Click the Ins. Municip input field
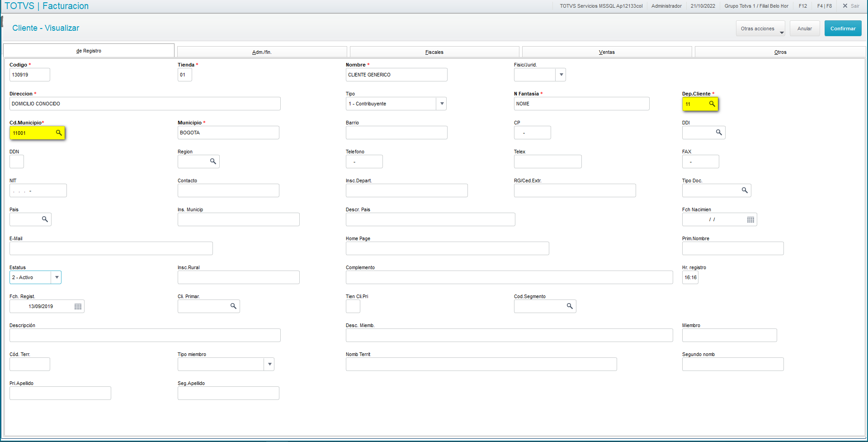Image resolution: width=868 pixels, height=442 pixels. tap(239, 219)
